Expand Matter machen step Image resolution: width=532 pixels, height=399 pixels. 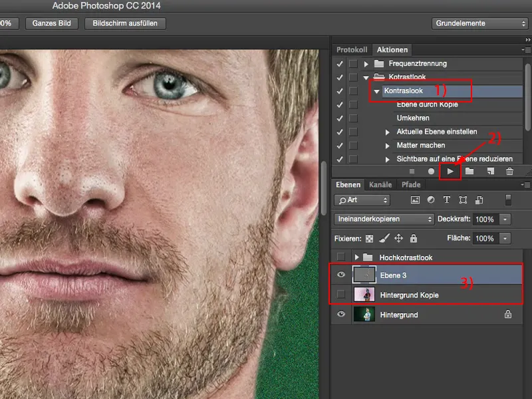[x=388, y=146]
